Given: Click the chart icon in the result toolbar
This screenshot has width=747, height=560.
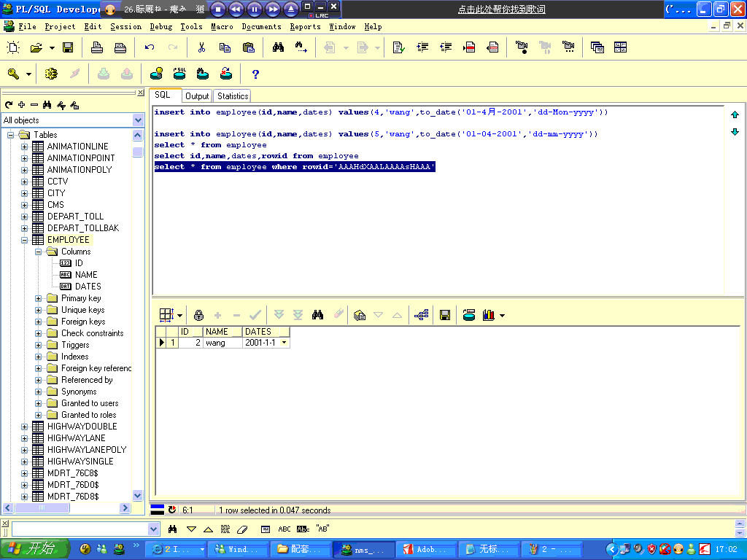Looking at the screenshot, I should [x=488, y=315].
